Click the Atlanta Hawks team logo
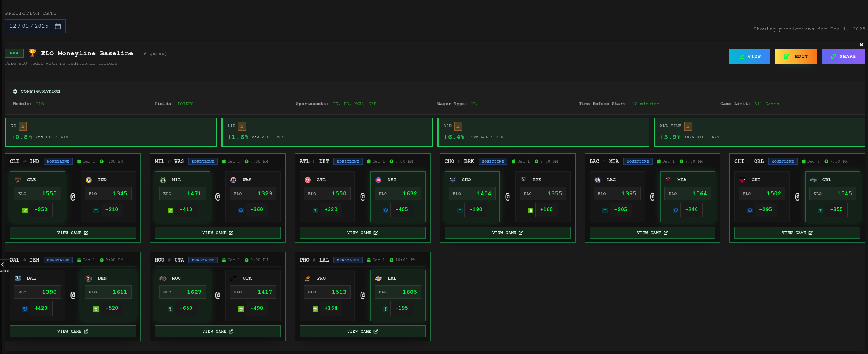Screen dimensions: 868x354 tap(308, 180)
